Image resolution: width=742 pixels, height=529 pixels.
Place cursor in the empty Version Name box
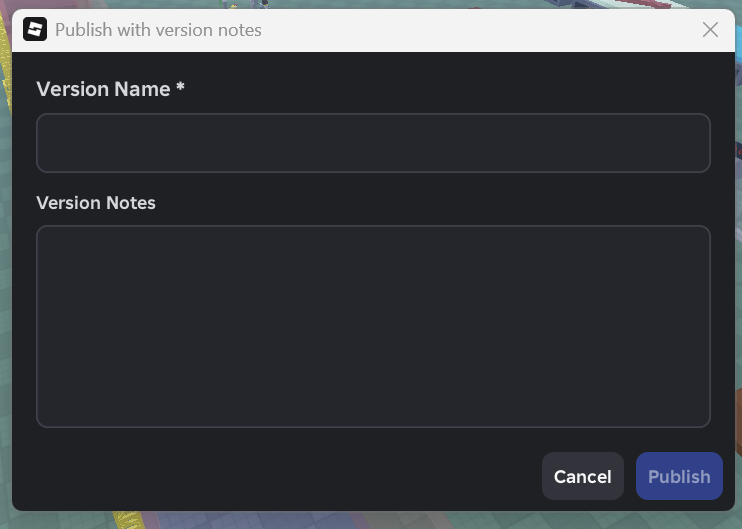coord(373,143)
